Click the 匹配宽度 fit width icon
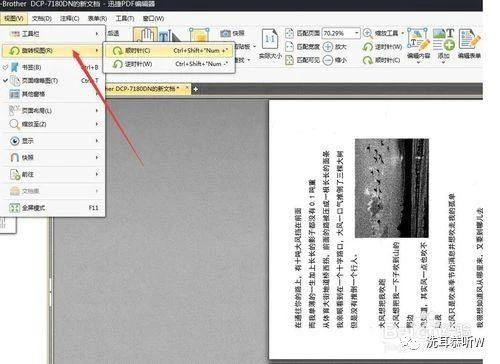Screen dimensions: 500x364 click(289, 47)
